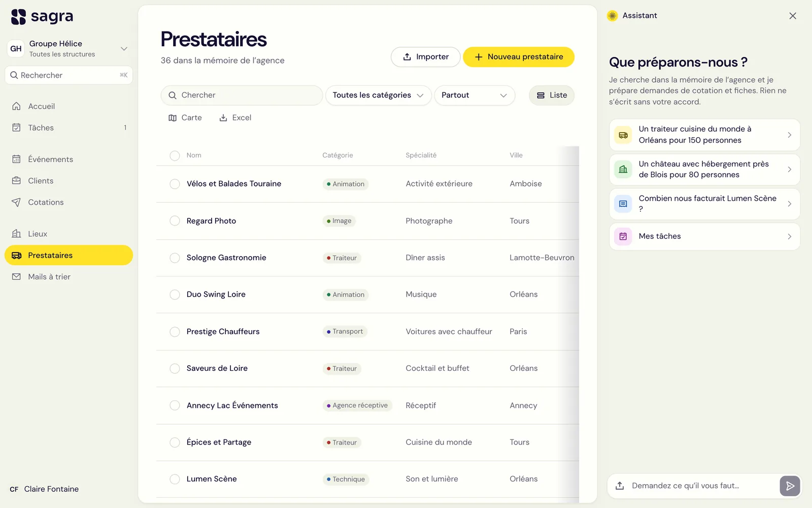The width and height of the screenshot is (812, 508).
Task: Open the Toutes les catégories dropdown
Action: (x=378, y=96)
